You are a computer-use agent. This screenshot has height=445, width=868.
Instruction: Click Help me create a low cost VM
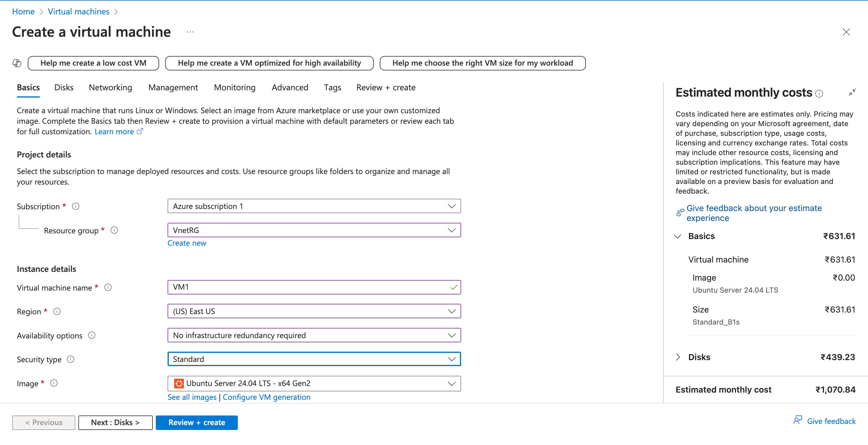tap(93, 63)
